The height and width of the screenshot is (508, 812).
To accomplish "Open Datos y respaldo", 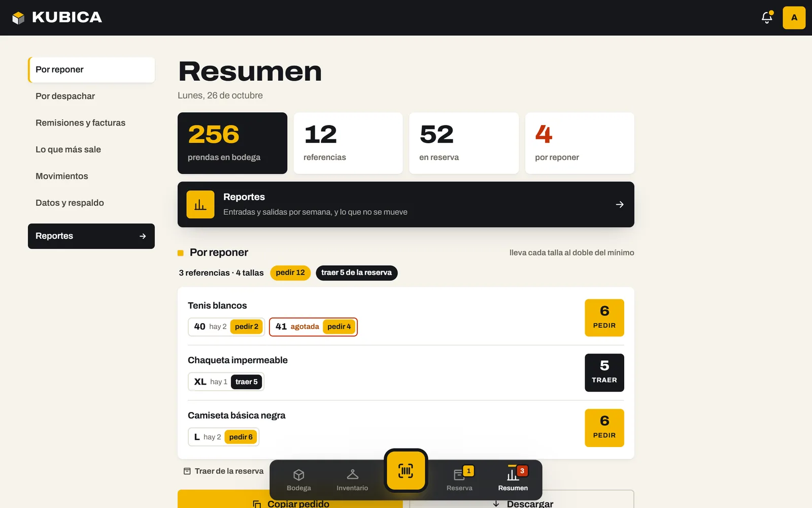I will tap(91, 203).
